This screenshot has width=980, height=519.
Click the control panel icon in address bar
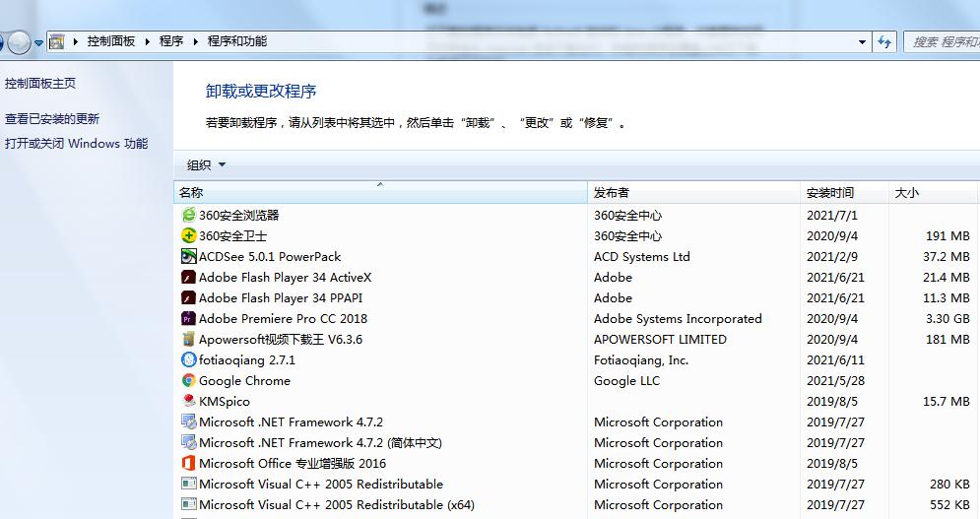[57, 42]
